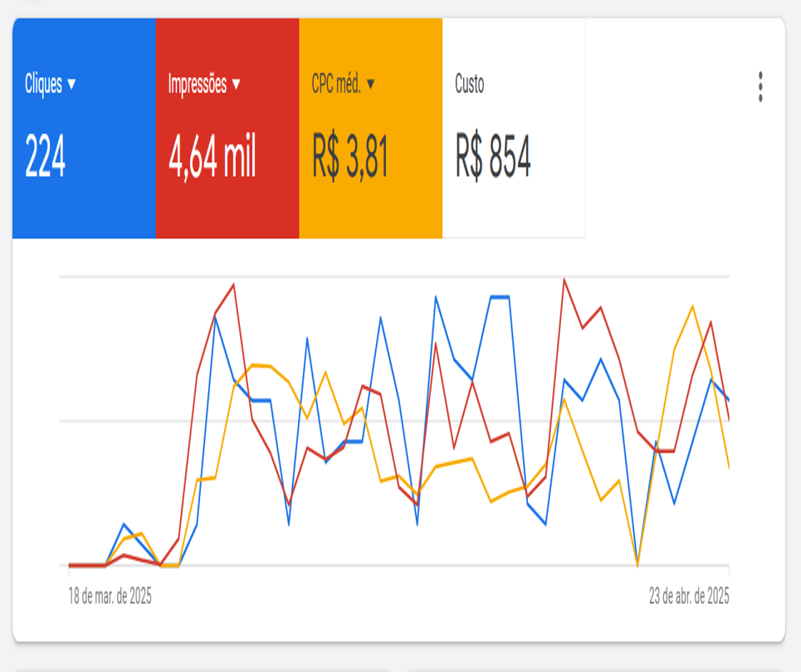This screenshot has height=672, width=801.
Task: Open the Impressões metric dropdown arrow
Action: [x=236, y=85]
